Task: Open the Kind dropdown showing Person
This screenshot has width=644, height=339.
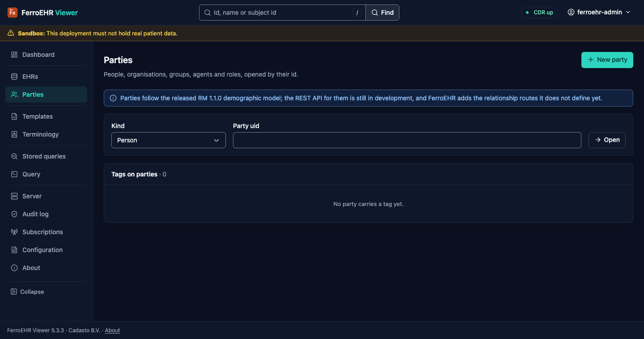Action: click(169, 140)
